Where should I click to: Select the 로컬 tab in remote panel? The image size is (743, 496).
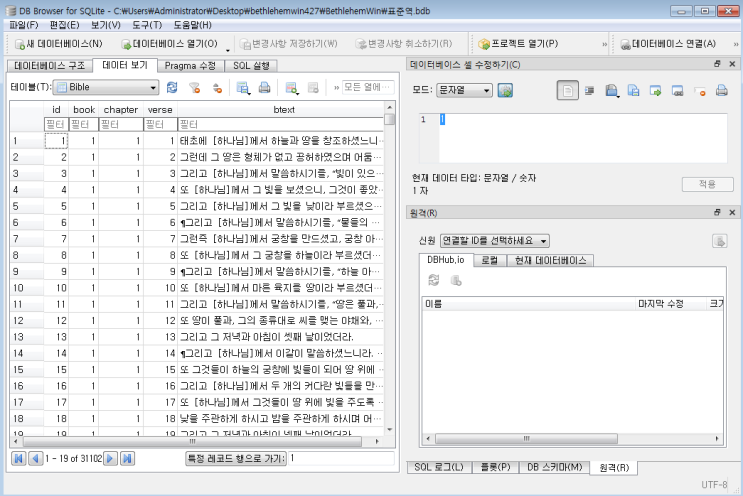click(x=489, y=261)
